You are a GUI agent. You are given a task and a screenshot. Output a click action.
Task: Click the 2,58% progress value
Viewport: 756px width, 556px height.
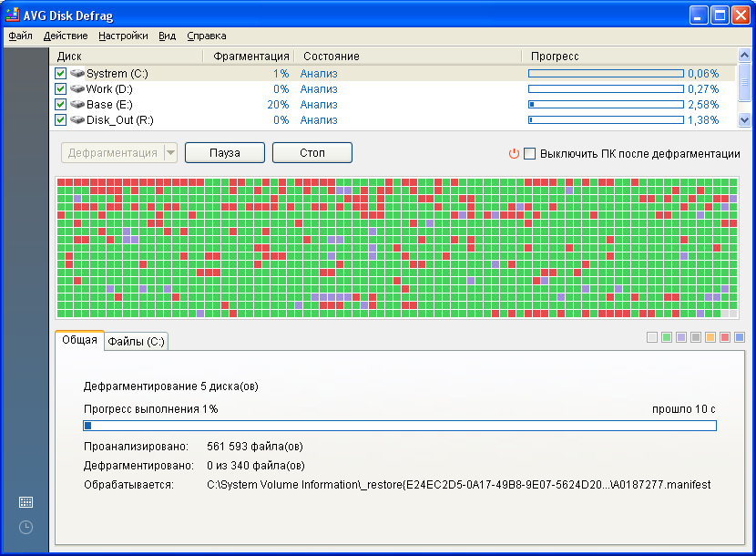tap(703, 104)
